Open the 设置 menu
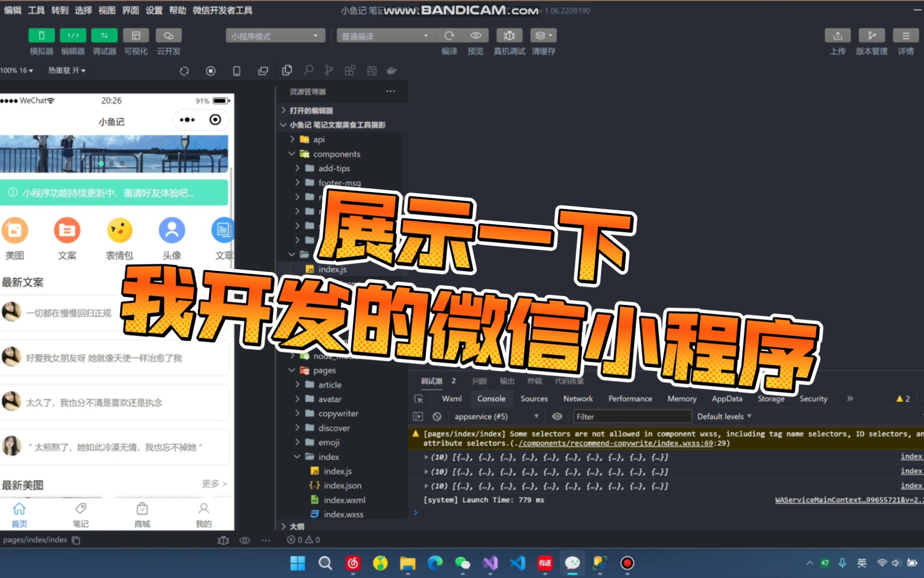Screen dimensions: 924x578 153,10
